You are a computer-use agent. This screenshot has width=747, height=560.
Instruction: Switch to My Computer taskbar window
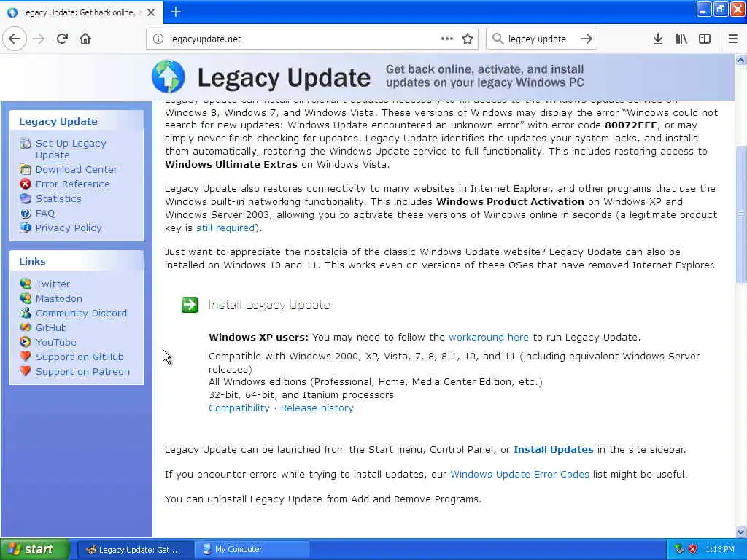[252, 550]
